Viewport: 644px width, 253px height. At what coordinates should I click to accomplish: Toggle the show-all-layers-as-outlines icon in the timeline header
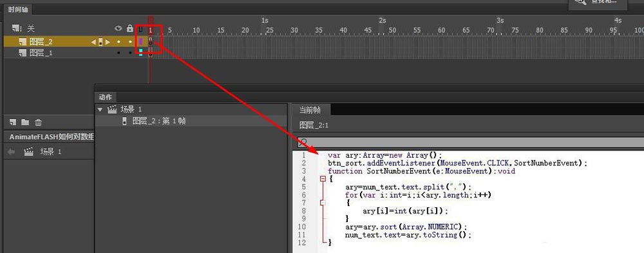pos(141,29)
